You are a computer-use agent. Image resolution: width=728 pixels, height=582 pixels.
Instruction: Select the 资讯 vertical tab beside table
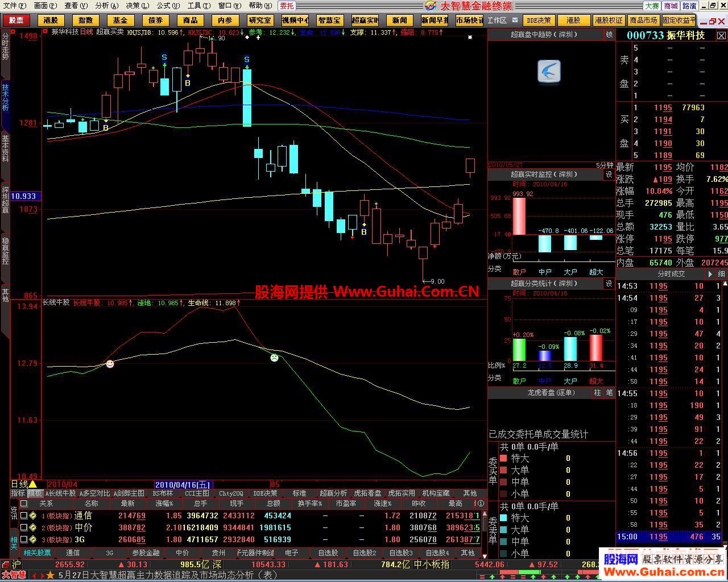[x=14, y=513]
